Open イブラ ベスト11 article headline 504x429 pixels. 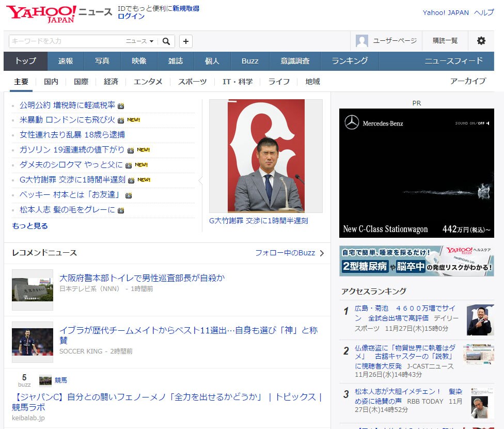point(188,335)
